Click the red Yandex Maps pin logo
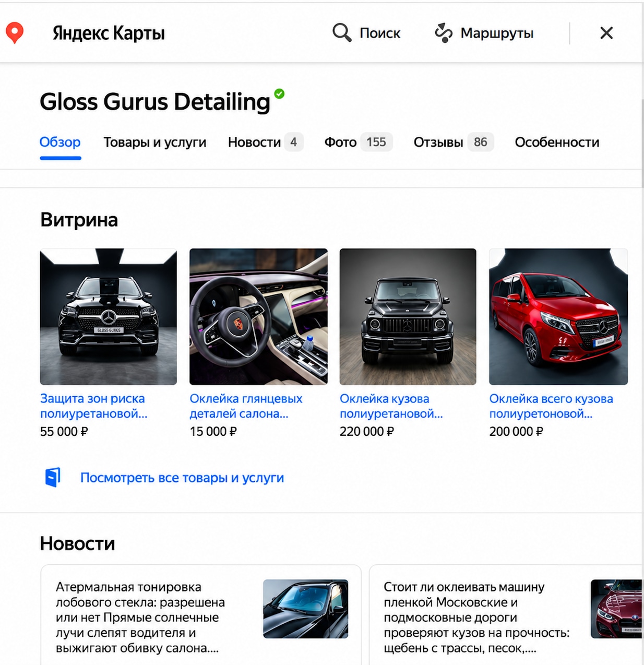644x665 pixels. click(x=15, y=33)
